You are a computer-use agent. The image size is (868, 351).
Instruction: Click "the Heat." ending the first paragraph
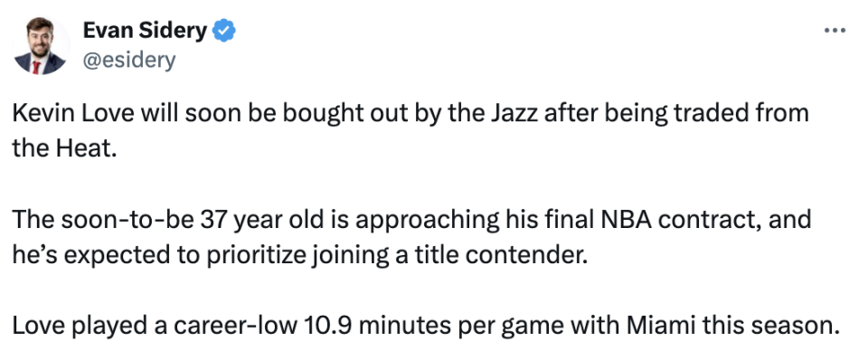point(65,148)
